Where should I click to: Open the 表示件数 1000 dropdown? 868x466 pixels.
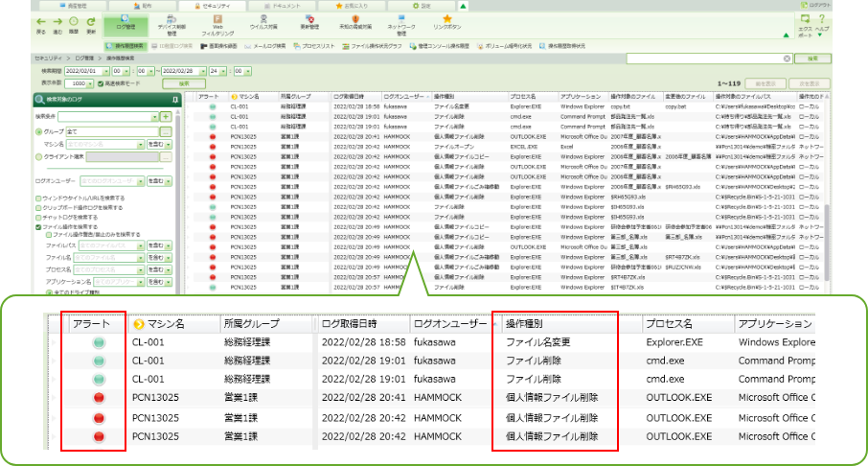(90, 83)
